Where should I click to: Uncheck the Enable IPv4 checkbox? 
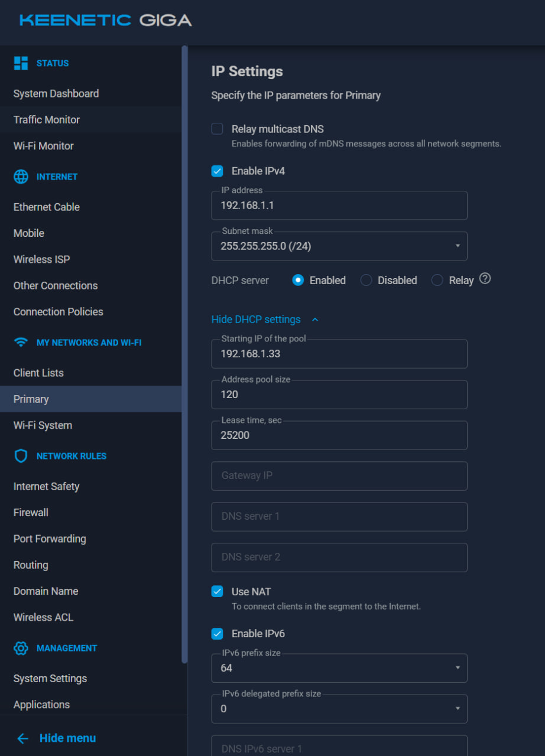tap(218, 171)
